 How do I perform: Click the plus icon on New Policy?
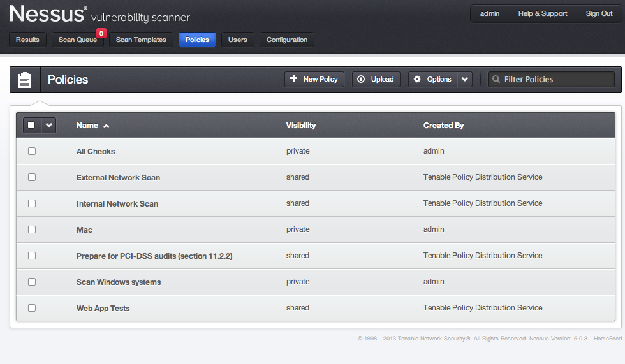click(294, 78)
